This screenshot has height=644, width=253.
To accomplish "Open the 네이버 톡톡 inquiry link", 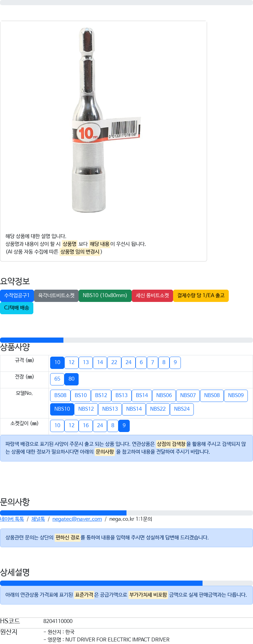I will click(x=12, y=519).
